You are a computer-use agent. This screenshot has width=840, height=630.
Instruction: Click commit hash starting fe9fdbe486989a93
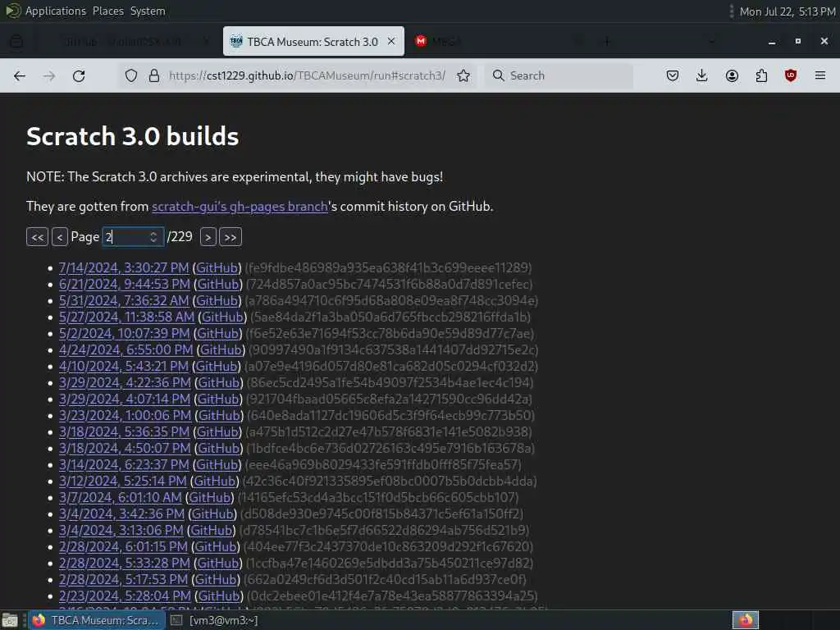388,267
